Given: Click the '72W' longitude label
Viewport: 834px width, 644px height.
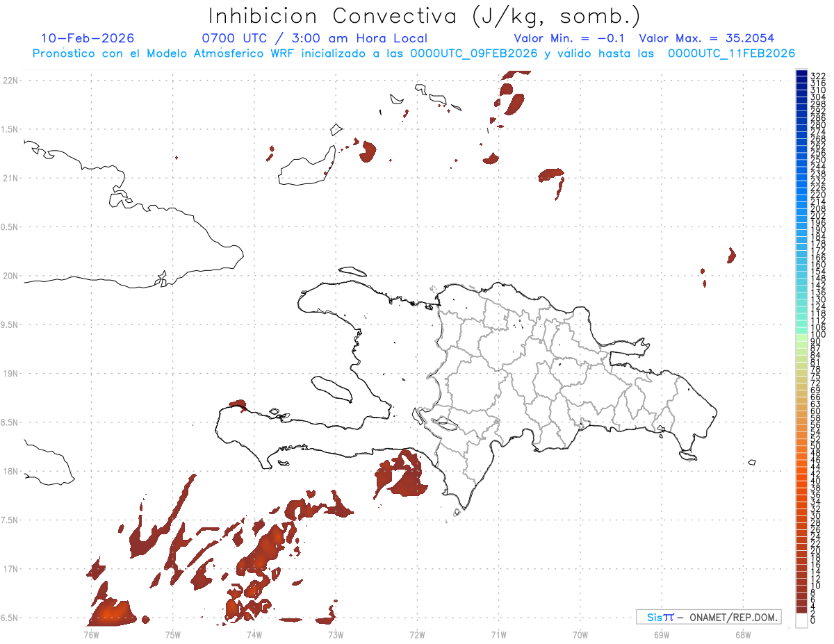Looking at the screenshot, I should (417, 634).
